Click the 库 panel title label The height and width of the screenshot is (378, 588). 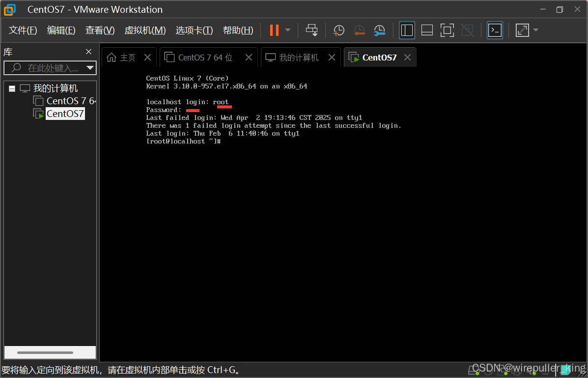tap(8, 52)
